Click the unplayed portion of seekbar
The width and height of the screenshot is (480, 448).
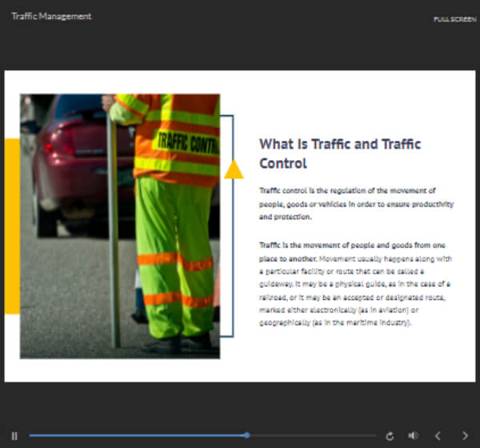312,435
